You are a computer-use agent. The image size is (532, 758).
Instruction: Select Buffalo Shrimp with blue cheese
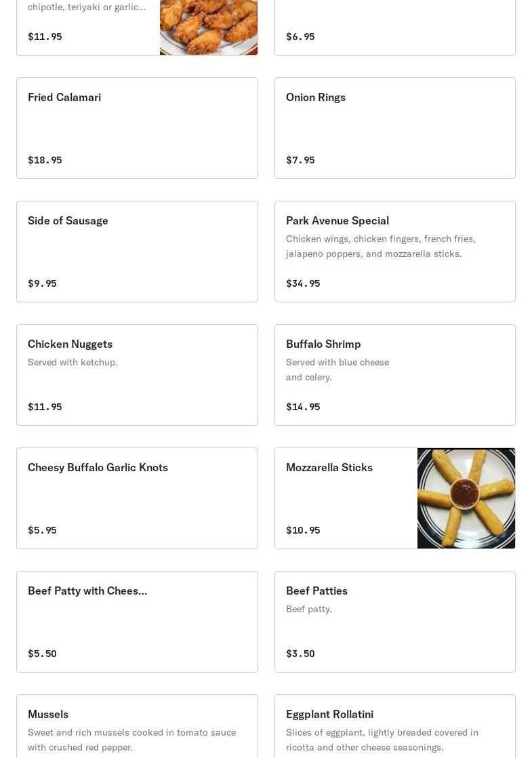pos(394,375)
